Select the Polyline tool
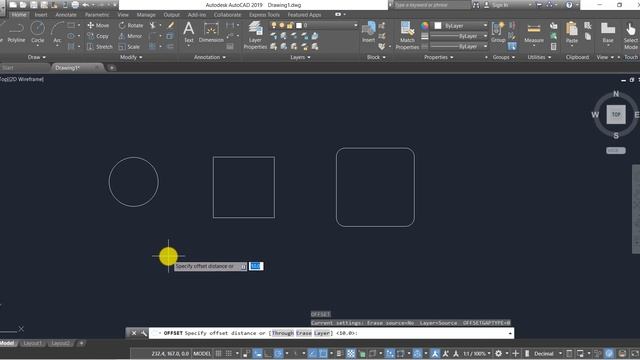Screen dimensions: 640x360 [16, 33]
